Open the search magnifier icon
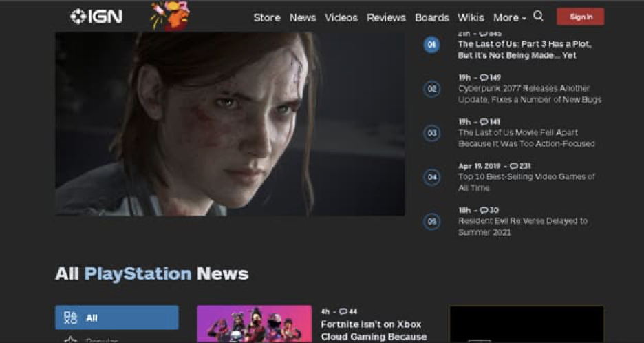The image size is (644, 343). 538,17
